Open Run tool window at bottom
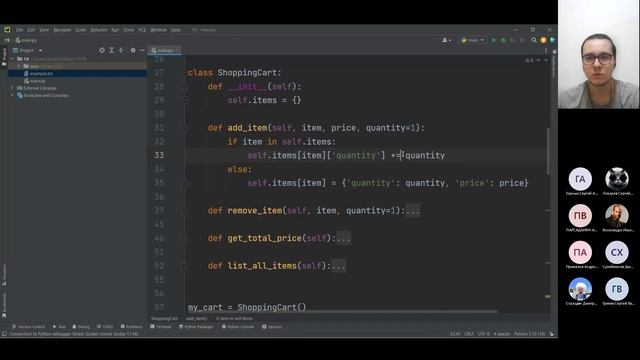This screenshot has height=360, width=640. (x=59, y=327)
